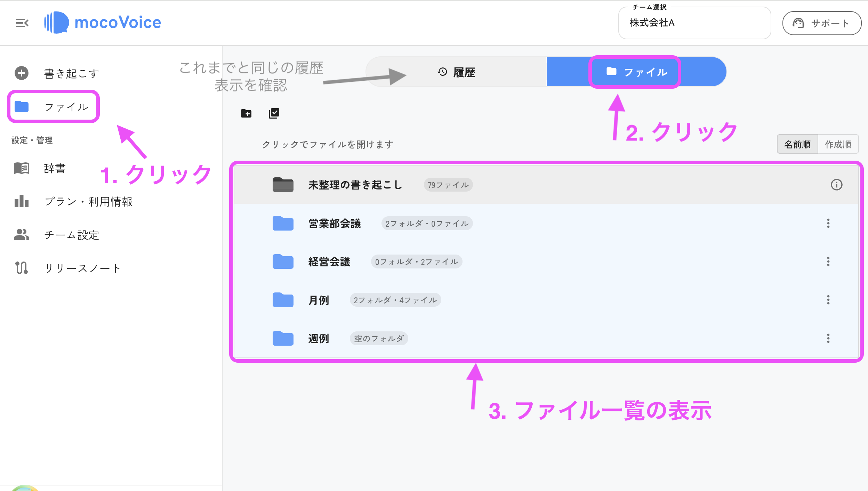Sort by 名前順
Viewport: 868px width, 491px height.
pyautogui.click(x=797, y=144)
